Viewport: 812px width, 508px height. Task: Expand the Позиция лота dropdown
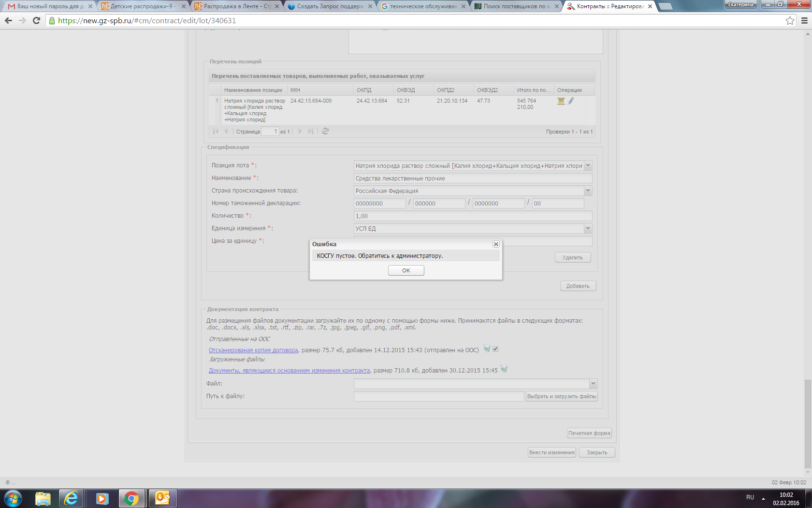coord(588,165)
